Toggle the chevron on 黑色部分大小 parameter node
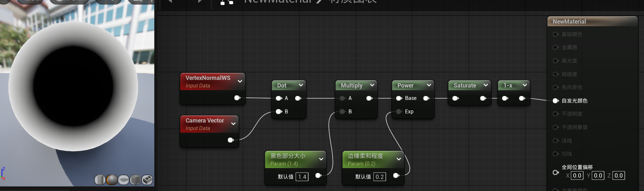This screenshot has width=644, height=191. (321, 159)
